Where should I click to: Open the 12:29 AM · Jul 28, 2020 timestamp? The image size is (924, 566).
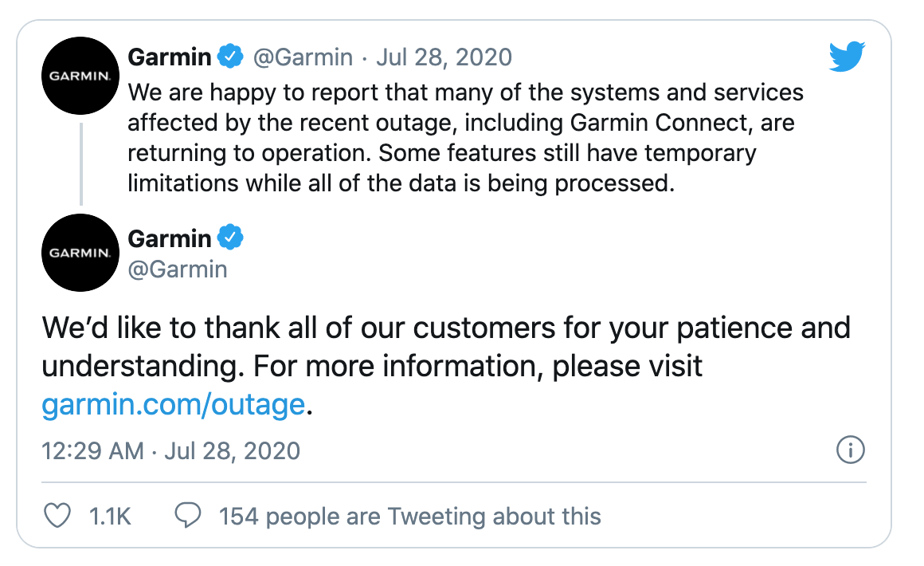(171, 451)
